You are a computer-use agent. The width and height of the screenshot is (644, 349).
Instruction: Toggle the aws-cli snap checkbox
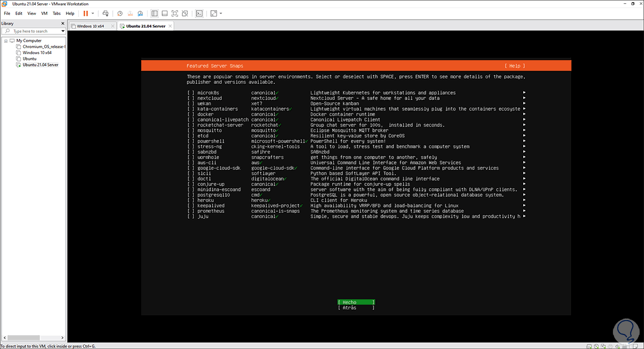pyautogui.click(x=191, y=162)
